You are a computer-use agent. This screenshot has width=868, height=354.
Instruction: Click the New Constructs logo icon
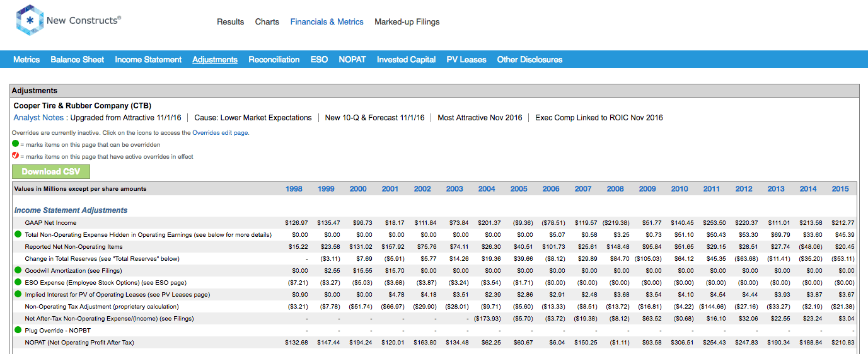[x=30, y=20]
